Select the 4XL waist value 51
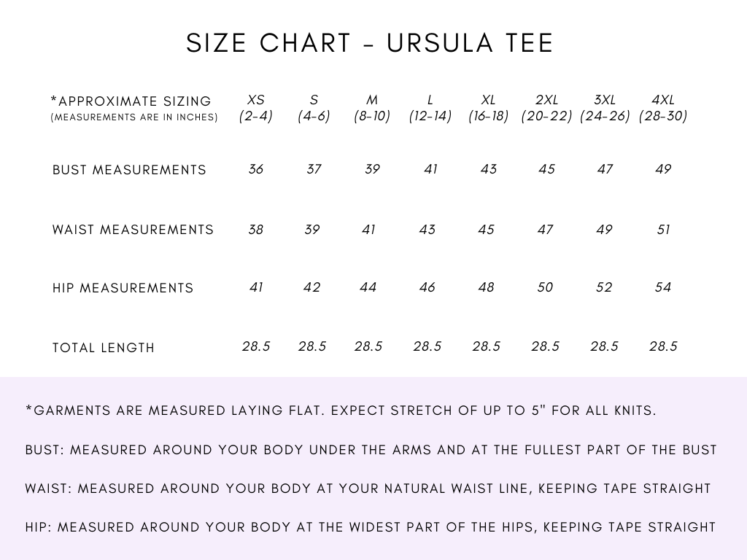The width and height of the screenshot is (747, 560). pyautogui.click(x=663, y=230)
